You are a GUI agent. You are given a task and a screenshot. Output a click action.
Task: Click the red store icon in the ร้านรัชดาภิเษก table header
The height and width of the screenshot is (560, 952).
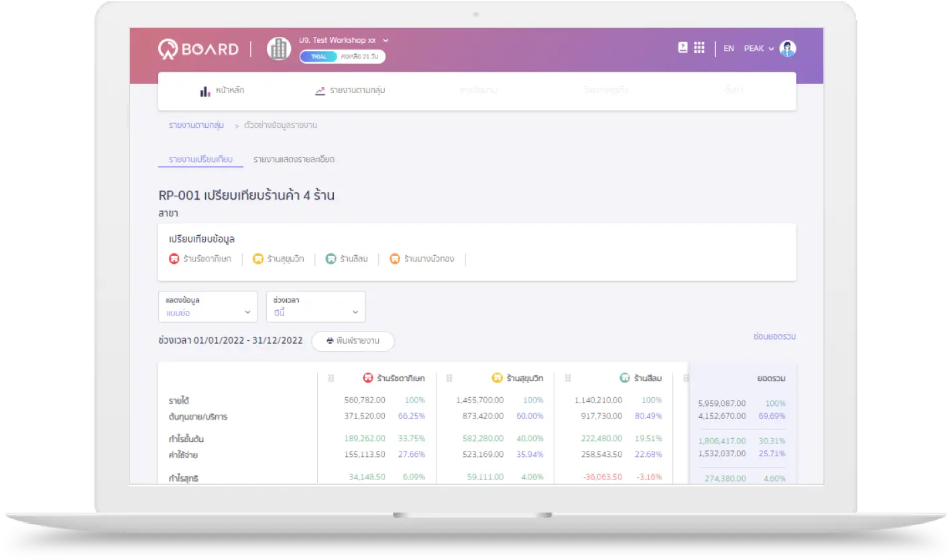tap(368, 378)
